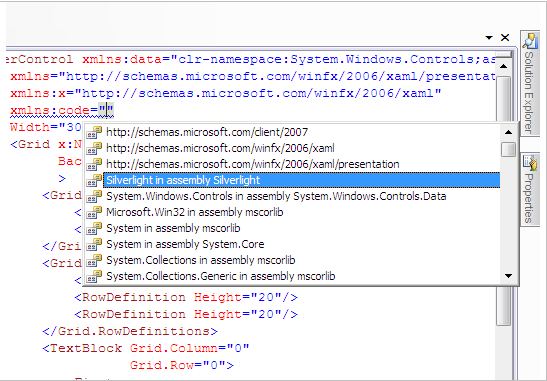Click the Properties panel tab icon
The image size is (547, 381).
click(x=530, y=163)
